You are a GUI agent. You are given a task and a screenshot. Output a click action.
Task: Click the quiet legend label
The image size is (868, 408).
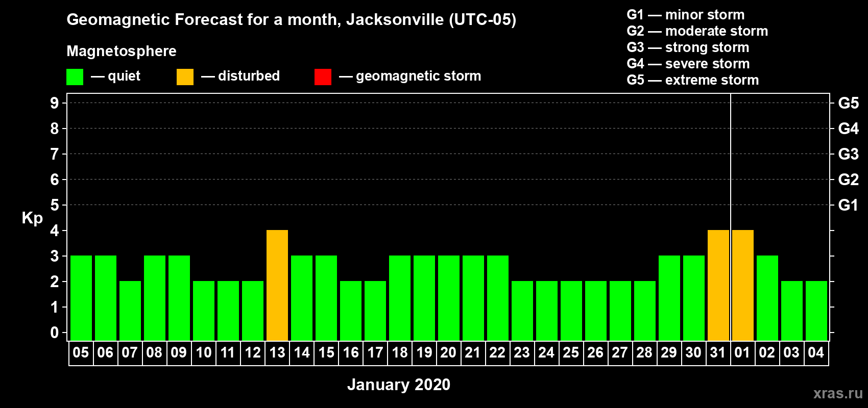(124, 76)
